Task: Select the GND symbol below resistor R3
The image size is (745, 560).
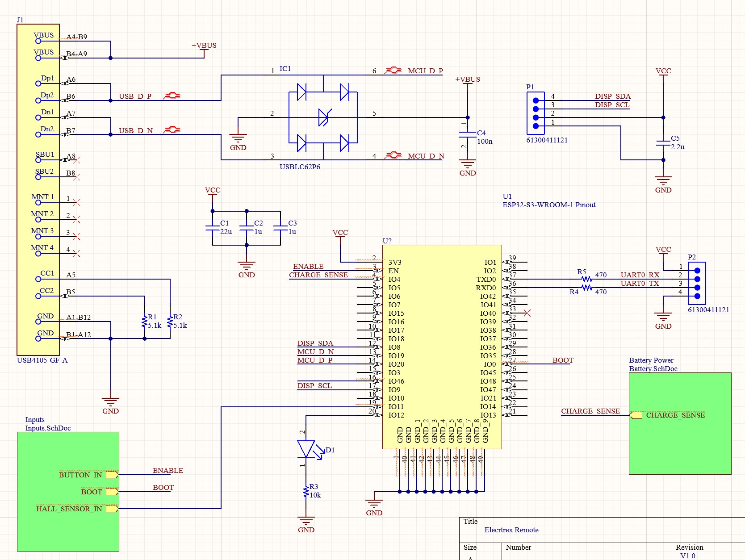Action: pos(306,525)
